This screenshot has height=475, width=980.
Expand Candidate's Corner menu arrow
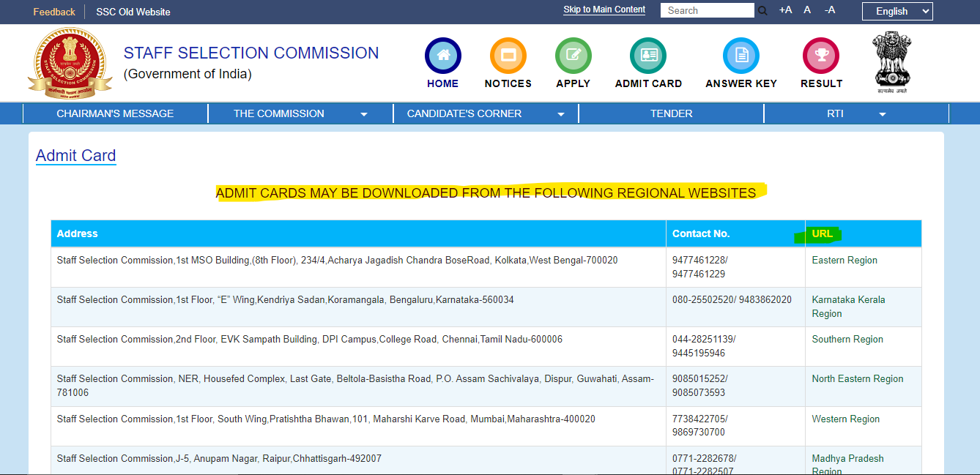tap(561, 114)
